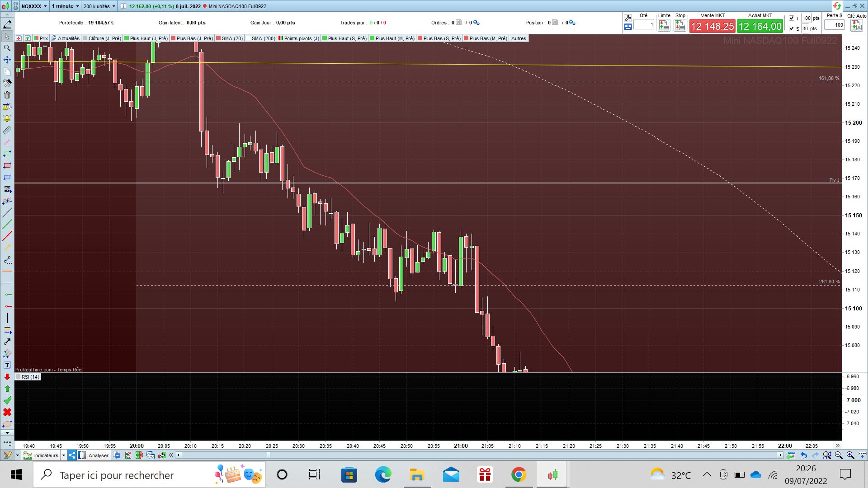Click the Stop order icon
Image resolution: width=868 pixels, height=488 pixels.
pos(680,26)
